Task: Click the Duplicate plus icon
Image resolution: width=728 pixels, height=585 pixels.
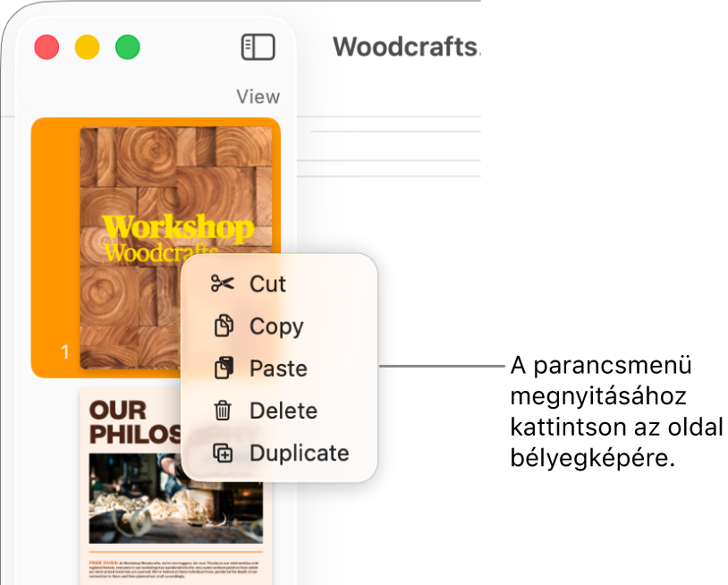Action: [x=223, y=454]
